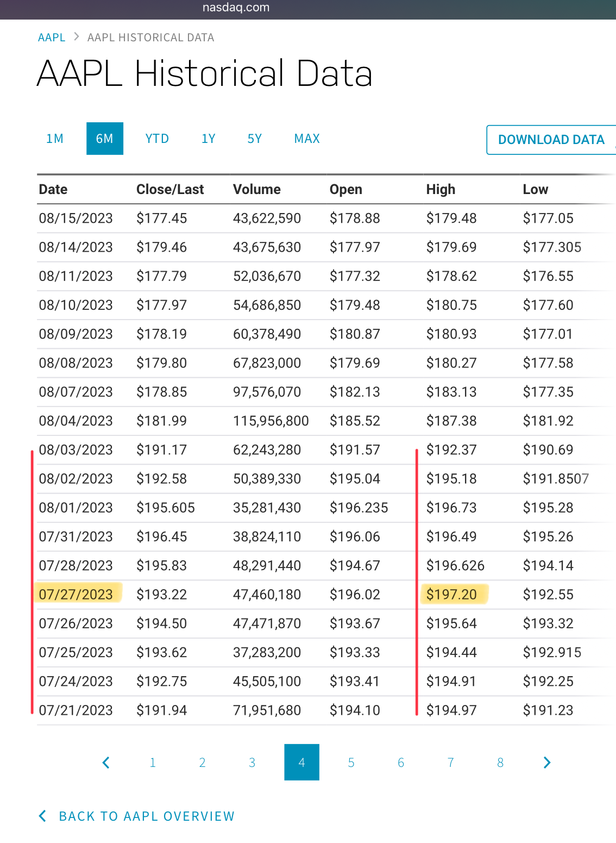This screenshot has width=616, height=843.
Task: Click nasdaq.com in the address bar
Action: [x=236, y=8]
